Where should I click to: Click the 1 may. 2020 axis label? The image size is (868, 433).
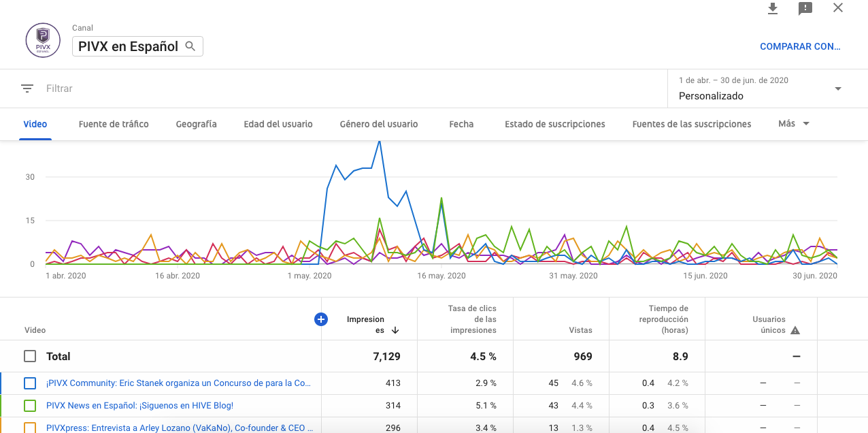(x=310, y=276)
